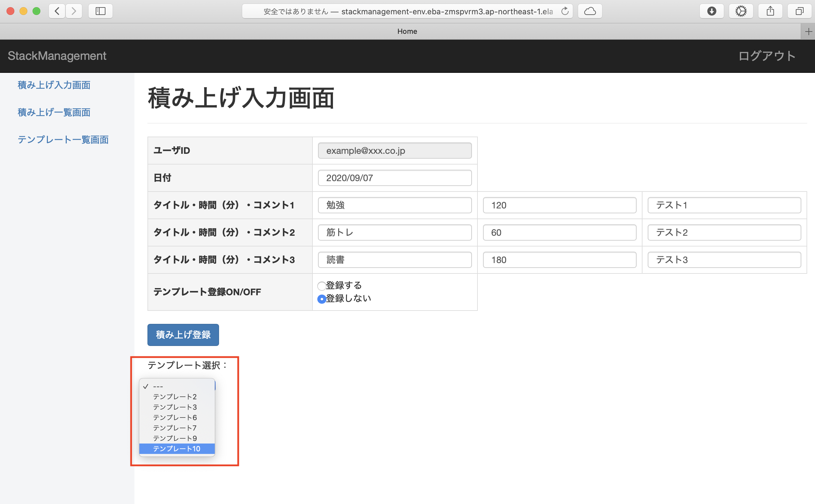
Task: Select テンプレート2 in the template list
Action: (x=175, y=397)
